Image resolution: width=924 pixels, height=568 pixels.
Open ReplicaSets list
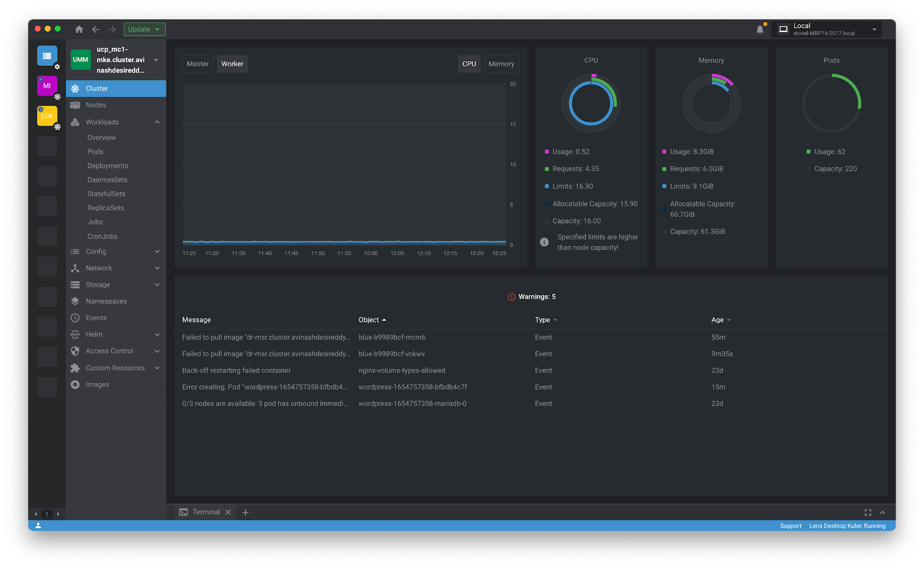point(106,208)
